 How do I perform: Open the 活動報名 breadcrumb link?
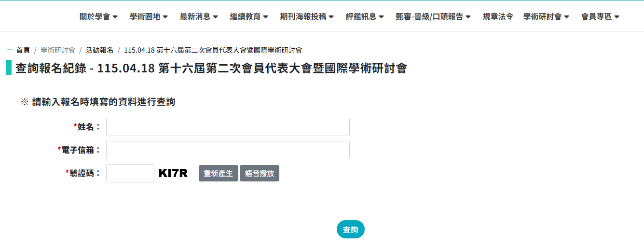point(99,50)
